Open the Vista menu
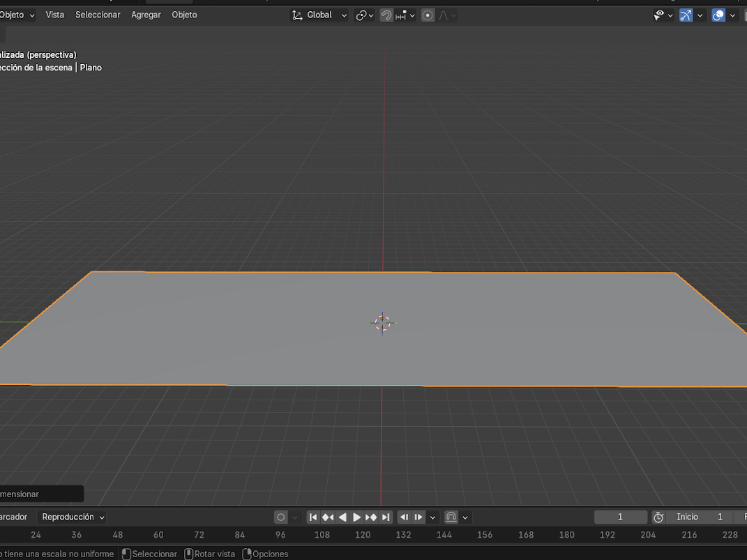The height and width of the screenshot is (560, 747). [55, 15]
